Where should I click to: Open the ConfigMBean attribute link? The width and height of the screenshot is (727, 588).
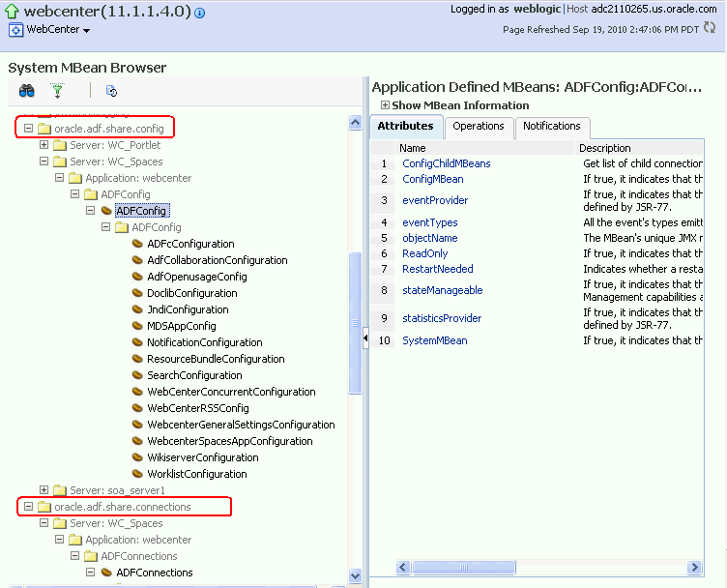click(432, 179)
